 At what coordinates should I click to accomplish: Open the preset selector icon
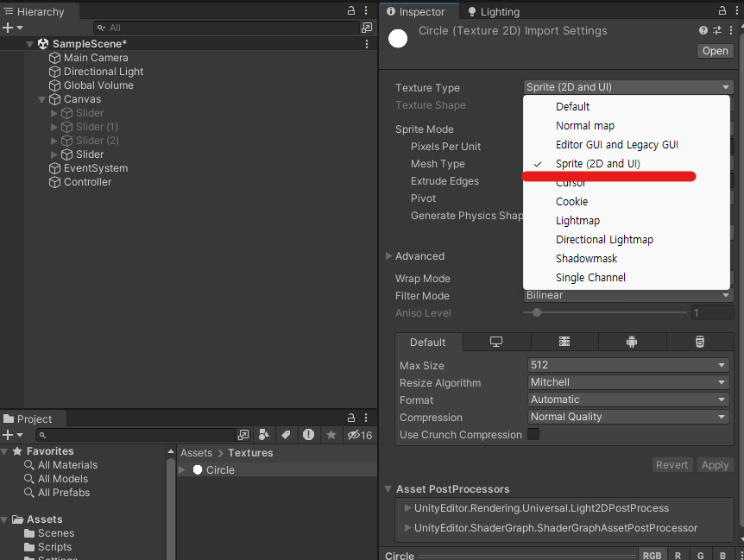[717, 30]
